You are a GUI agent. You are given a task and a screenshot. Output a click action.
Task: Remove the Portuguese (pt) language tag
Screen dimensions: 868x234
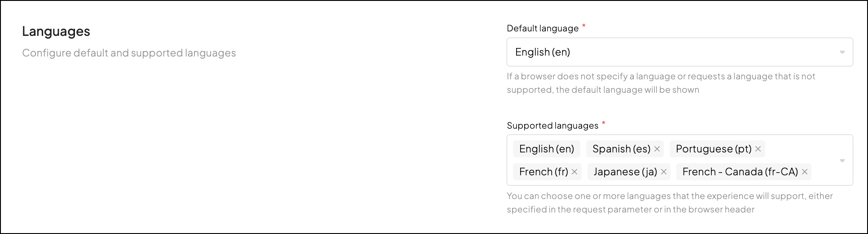click(758, 149)
